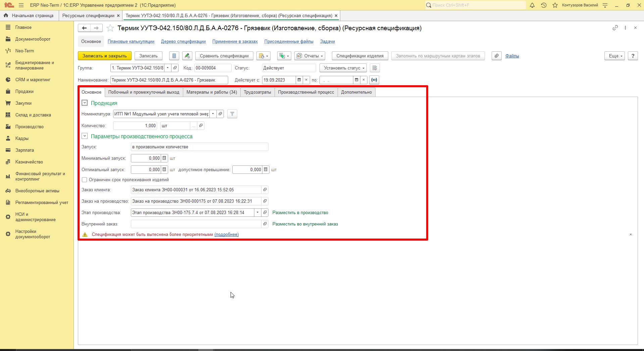Collapse Продукция section
Viewport: 644px width, 351px height.
[85, 103]
